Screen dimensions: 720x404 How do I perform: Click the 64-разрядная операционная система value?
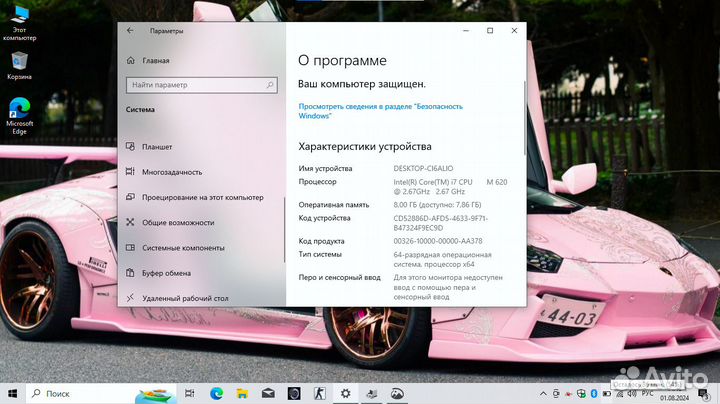[x=442, y=259]
